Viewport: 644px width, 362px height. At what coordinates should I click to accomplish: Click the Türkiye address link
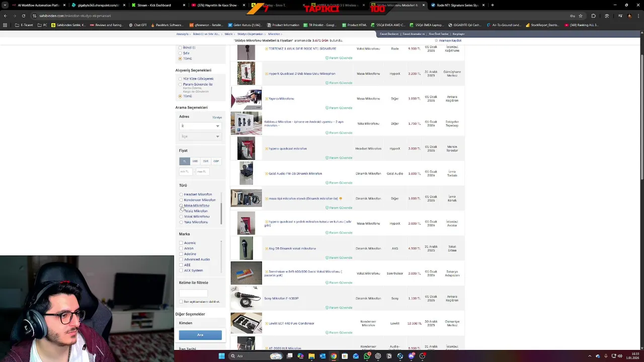coord(217,117)
